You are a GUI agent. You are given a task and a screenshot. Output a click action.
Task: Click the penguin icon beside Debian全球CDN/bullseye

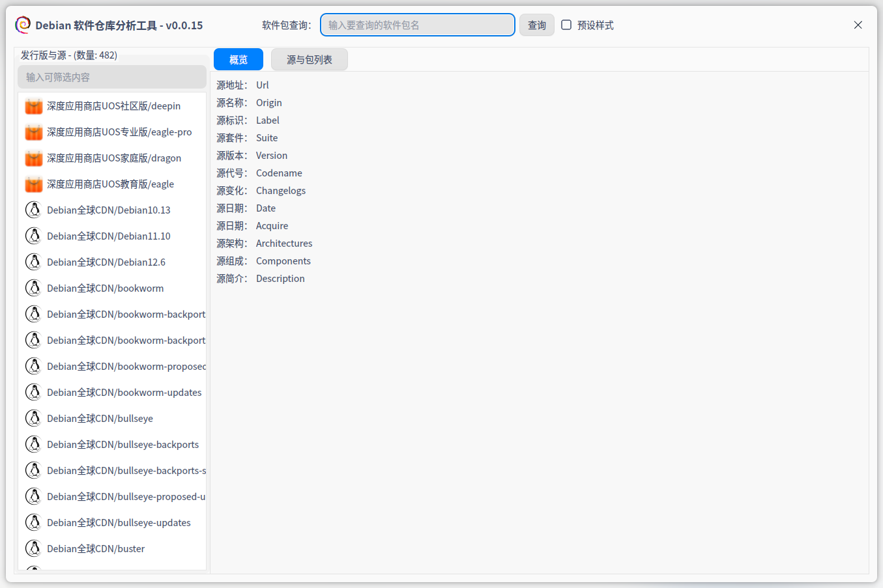click(x=33, y=418)
